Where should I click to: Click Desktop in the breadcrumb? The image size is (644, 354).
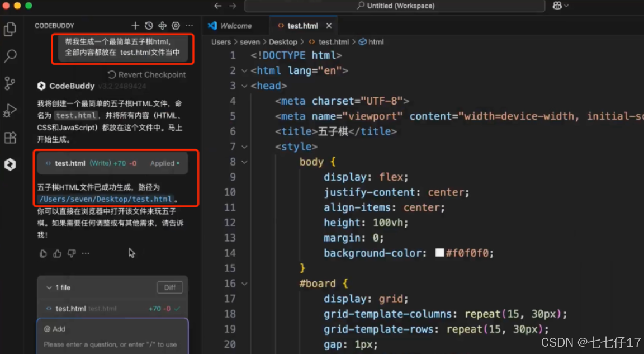(x=283, y=42)
